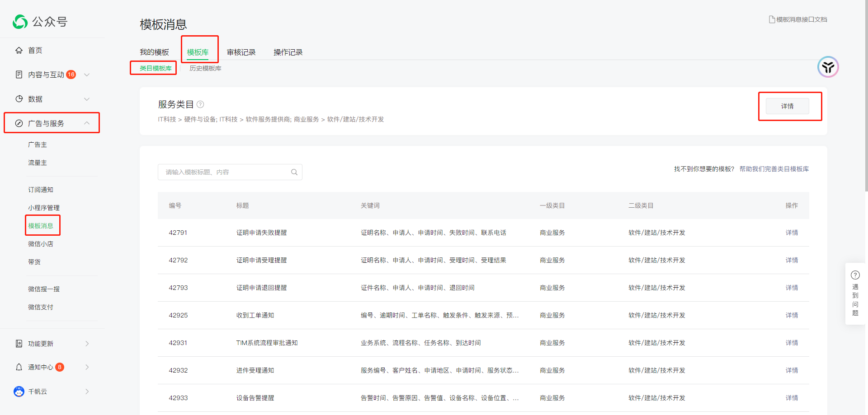
Task: Click the 遇到问题 help question icon
Action: click(x=855, y=275)
